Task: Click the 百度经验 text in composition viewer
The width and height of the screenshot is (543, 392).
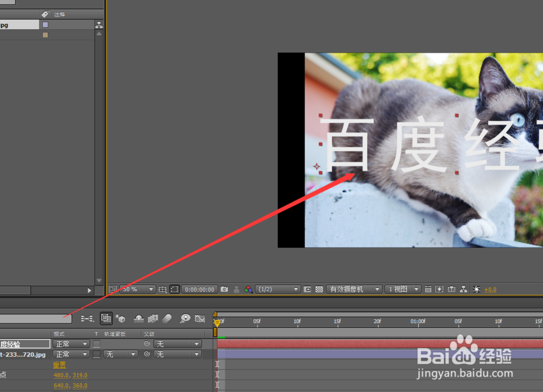Action: (x=431, y=144)
